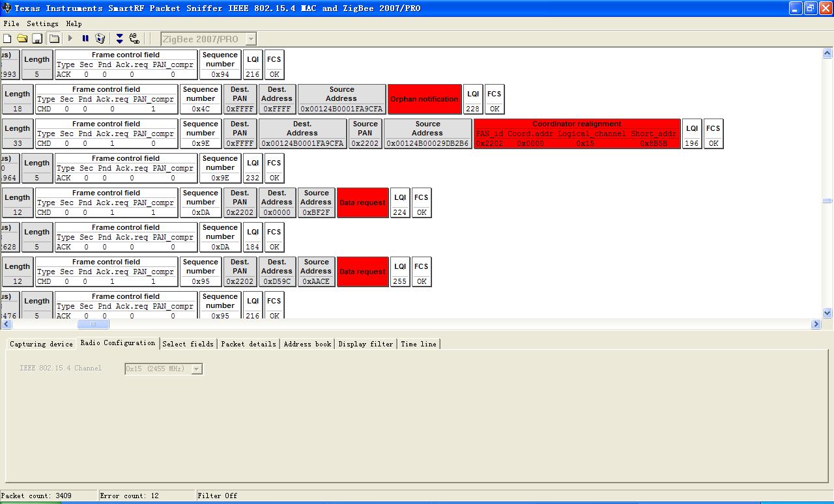Click the SmartRF application icon in the title bar
The height and width of the screenshot is (504, 834).
pos(7,8)
